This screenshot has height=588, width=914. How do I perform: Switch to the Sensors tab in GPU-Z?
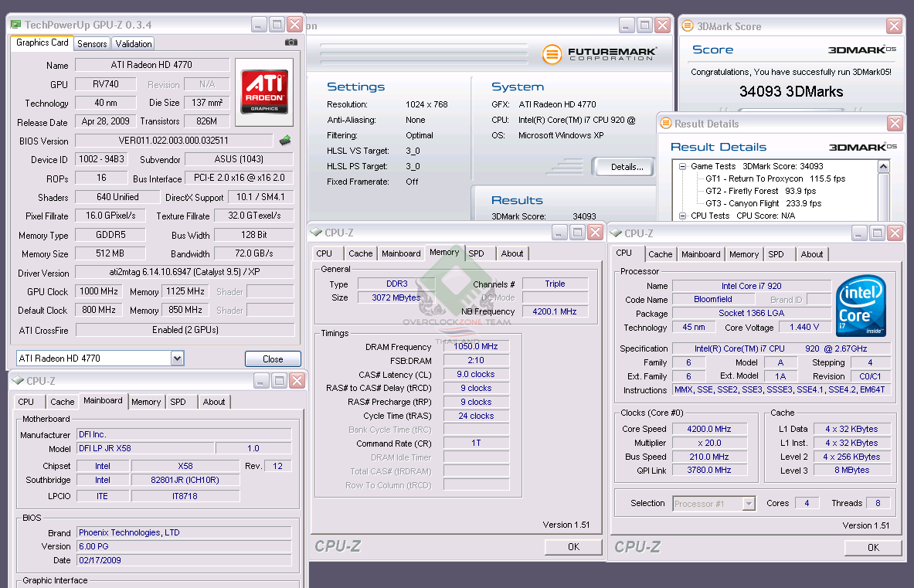92,44
